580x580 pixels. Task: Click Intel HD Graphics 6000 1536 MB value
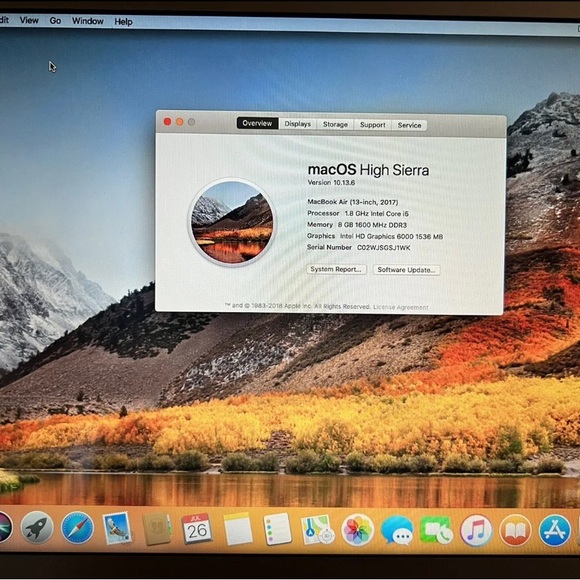click(391, 236)
